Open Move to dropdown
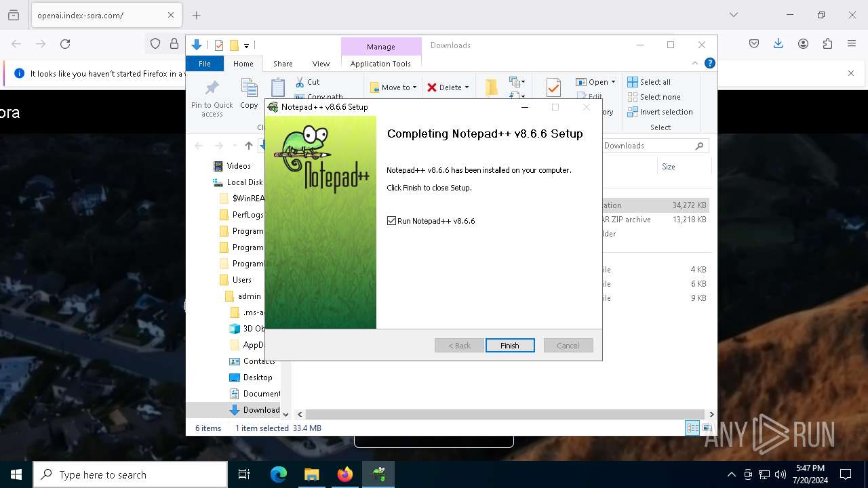The image size is (868, 488). (x=394, y=87)
